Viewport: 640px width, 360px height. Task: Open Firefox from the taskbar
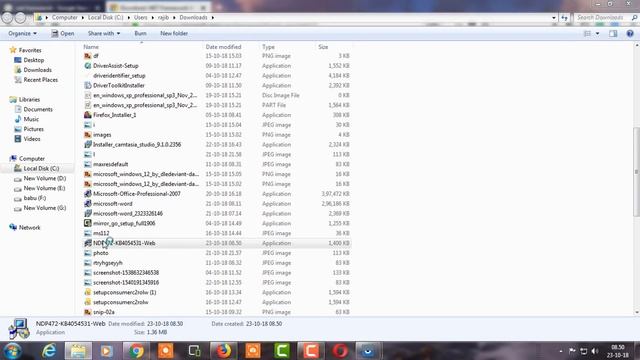pos(224,351)
